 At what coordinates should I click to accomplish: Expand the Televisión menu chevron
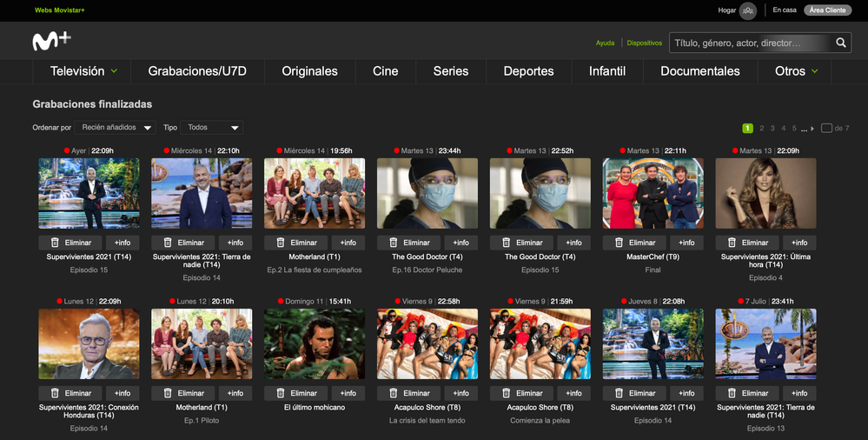click(x=115, y=71)
